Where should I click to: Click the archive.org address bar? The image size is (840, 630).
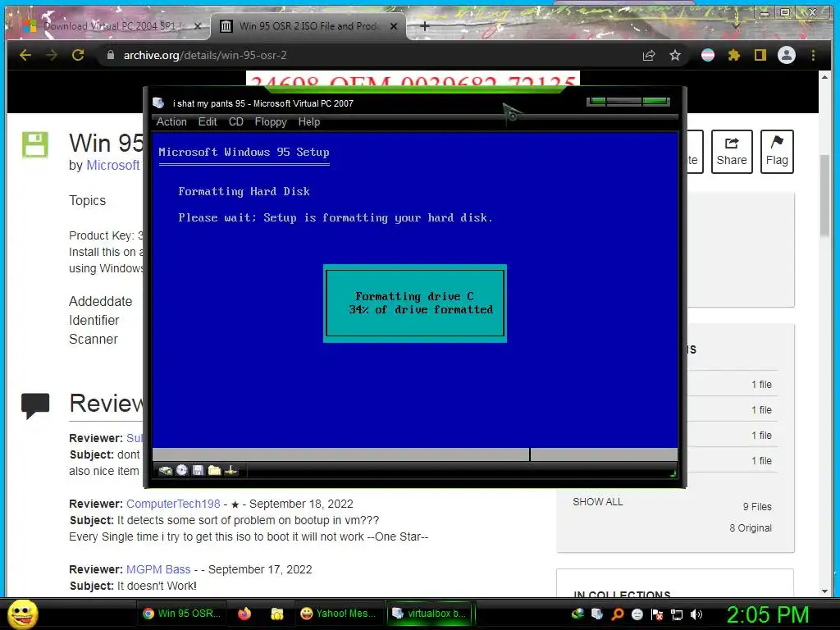click(x=370, y=55)
